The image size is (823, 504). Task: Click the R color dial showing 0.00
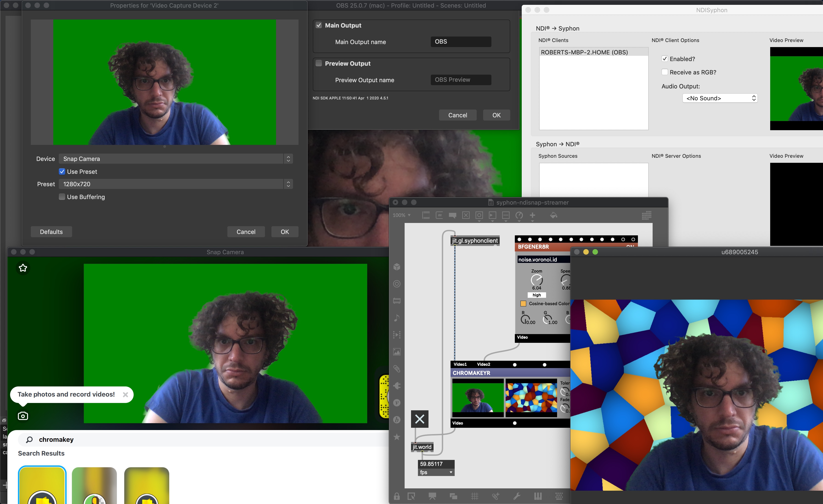click(x=525, y=320)
